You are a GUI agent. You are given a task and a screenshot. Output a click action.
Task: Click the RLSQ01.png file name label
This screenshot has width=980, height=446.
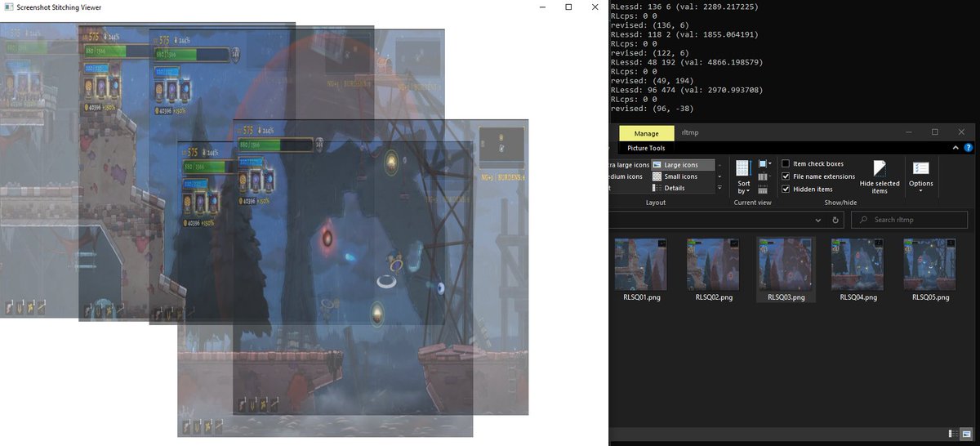(x=641, y=297)
